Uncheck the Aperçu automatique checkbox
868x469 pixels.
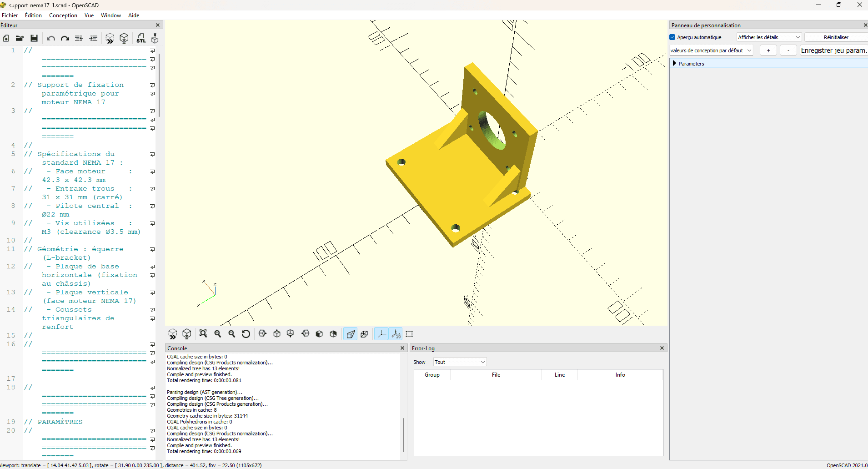(x=672, y=37)
